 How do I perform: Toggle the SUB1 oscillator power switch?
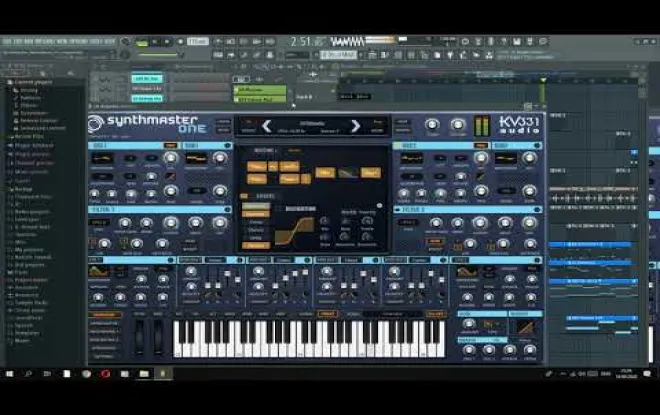coord(228,146)
